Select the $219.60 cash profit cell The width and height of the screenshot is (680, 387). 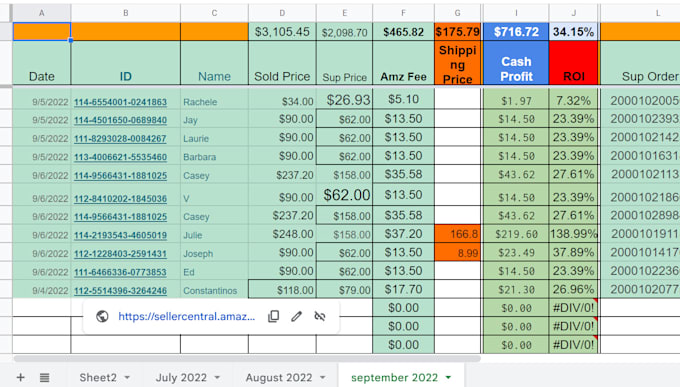click(x=516, y=234)
